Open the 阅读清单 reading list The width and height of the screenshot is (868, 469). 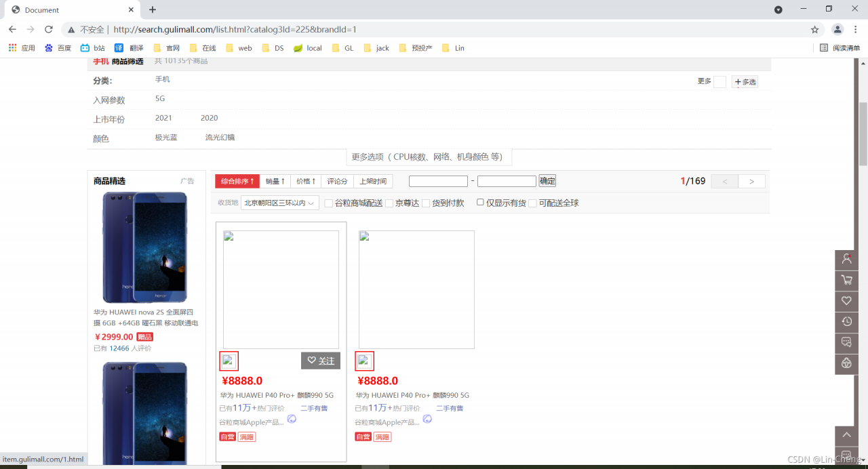click(840, 48)
